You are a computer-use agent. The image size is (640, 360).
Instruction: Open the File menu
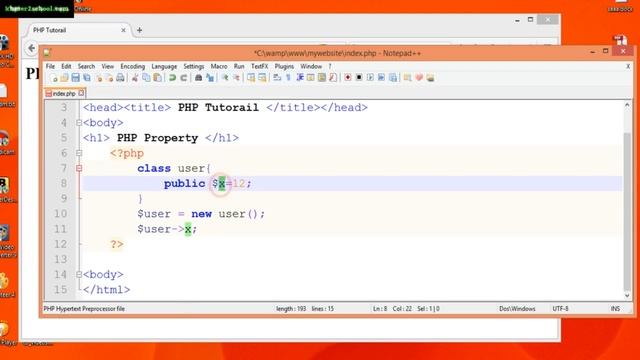tap(50, 66)
